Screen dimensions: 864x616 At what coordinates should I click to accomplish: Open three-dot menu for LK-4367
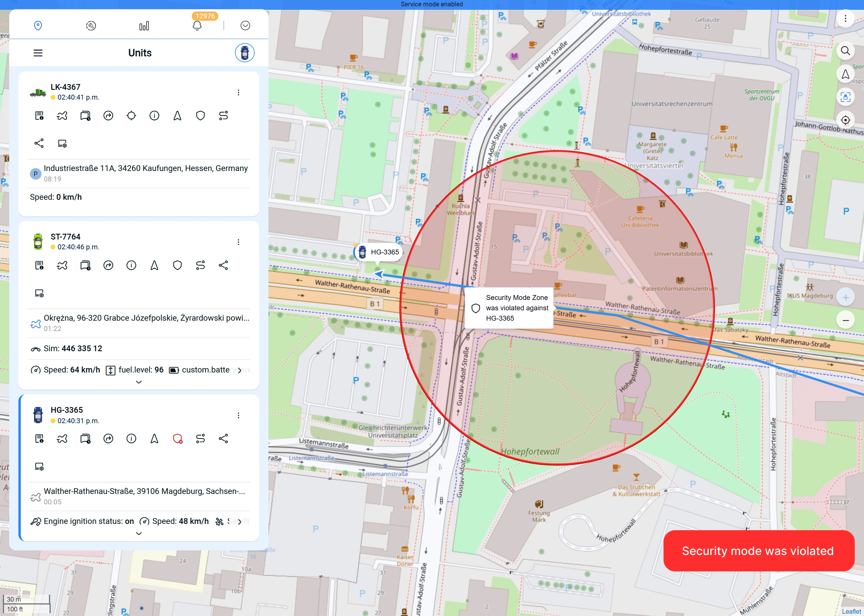pyautogui.click(x=238, y=93)
